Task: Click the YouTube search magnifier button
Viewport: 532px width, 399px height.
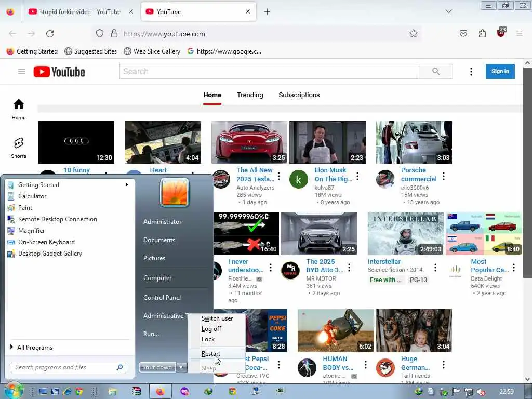Action: point(436,71)
